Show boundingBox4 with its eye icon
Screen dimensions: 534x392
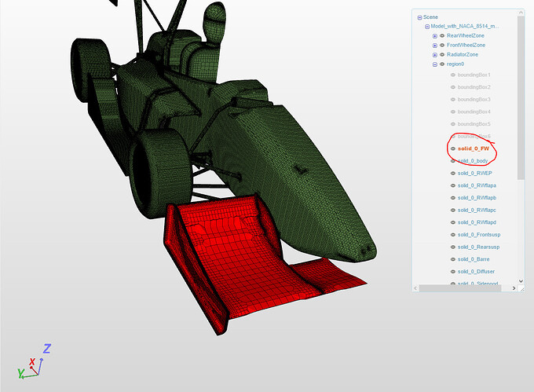[453, 112]
